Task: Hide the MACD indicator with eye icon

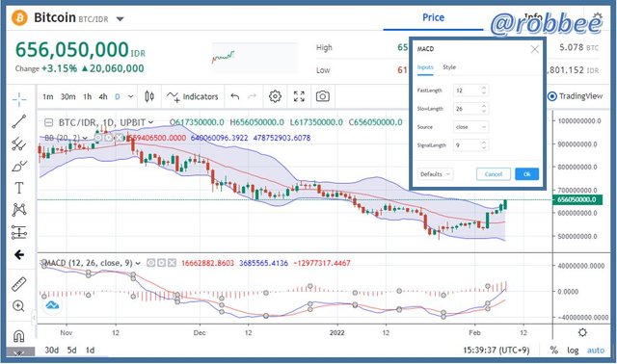Action: pyautogui.click(x=150, y=263)
